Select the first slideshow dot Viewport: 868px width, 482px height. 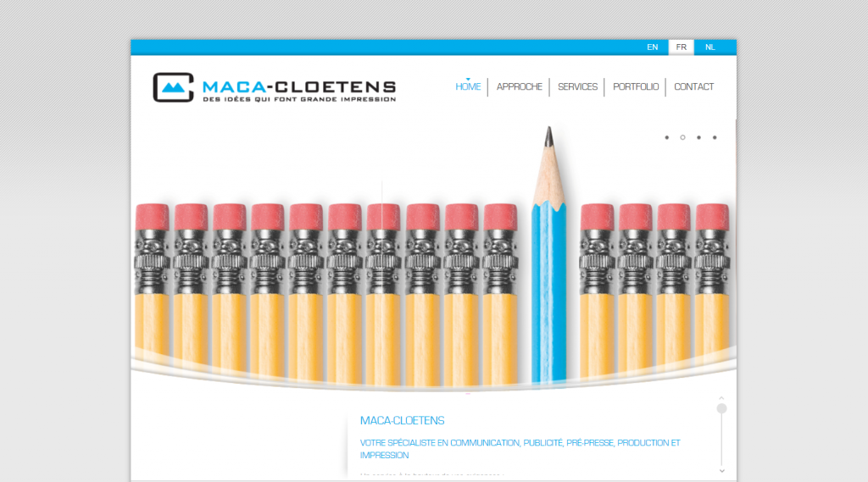click(667, 137)
